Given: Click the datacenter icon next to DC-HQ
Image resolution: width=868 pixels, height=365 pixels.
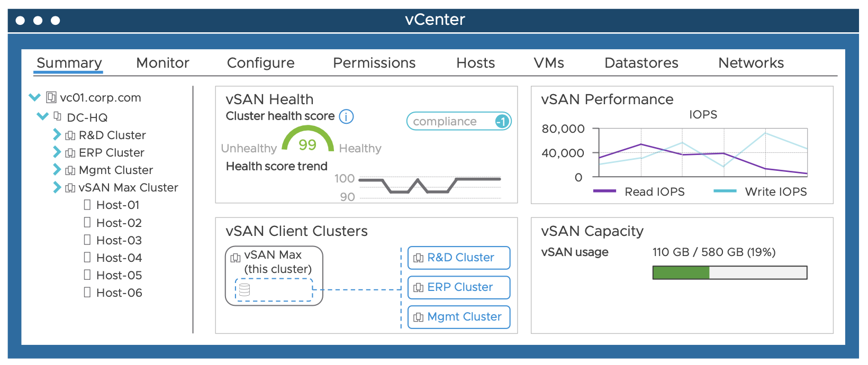Looking at the screenshot, I should 58,117.
